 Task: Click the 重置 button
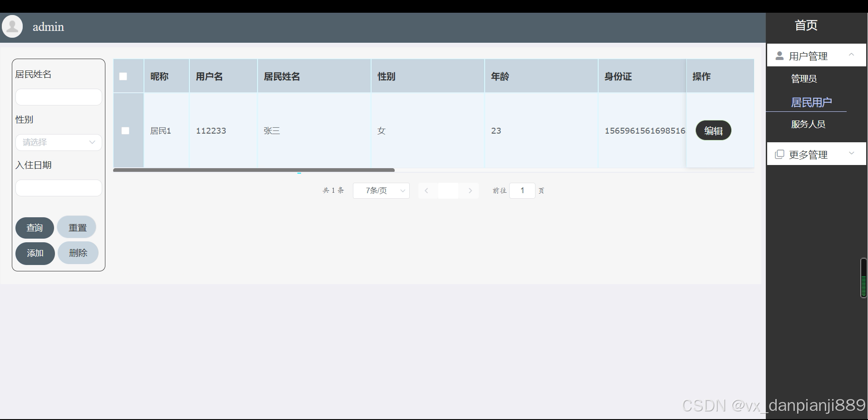pyautogui.click(x=77, y=227)
